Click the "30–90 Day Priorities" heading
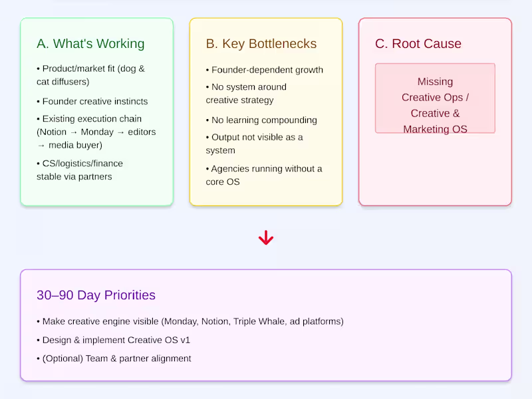The image size is (532, 399). pyautogui.click(x=96, y=295)
